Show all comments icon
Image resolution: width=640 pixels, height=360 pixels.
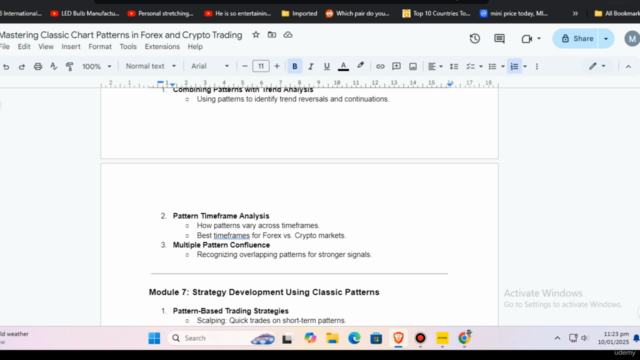499,38
